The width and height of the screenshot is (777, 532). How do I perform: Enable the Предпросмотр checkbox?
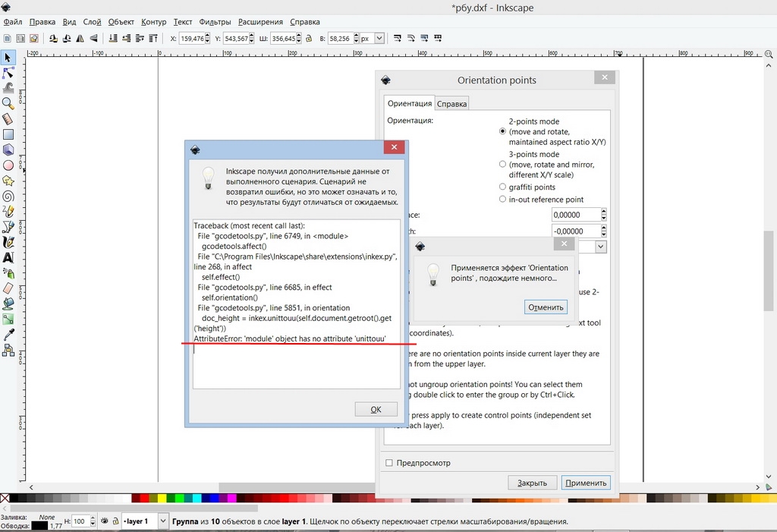pos(389,463)
